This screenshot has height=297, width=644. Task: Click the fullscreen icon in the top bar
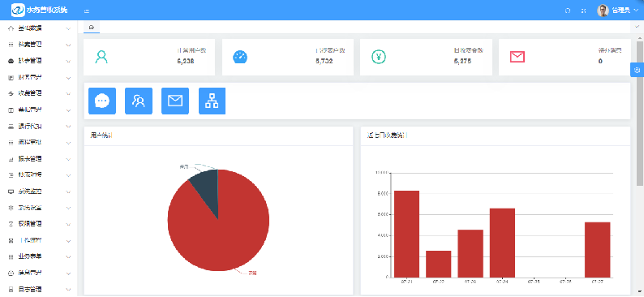point(583,11)
